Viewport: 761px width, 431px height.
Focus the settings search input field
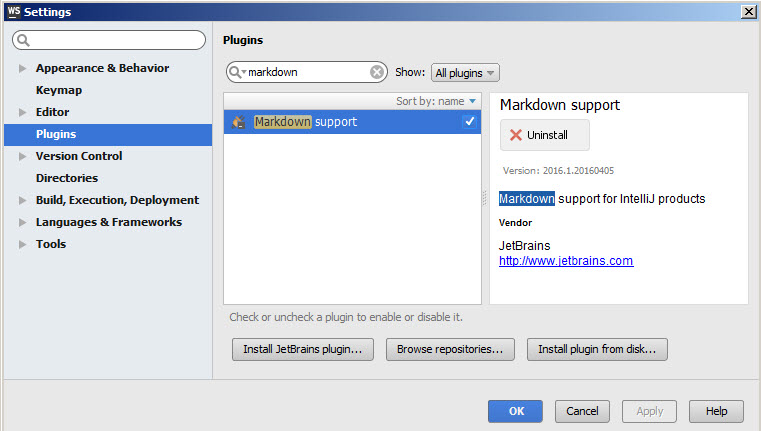(109, 40)
